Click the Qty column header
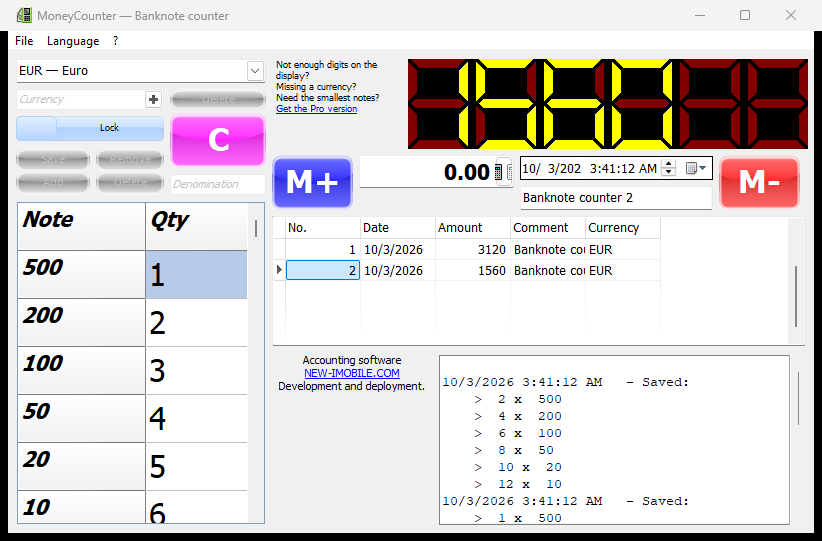Screen dimensions: 822x541 [x=196, y=226]
